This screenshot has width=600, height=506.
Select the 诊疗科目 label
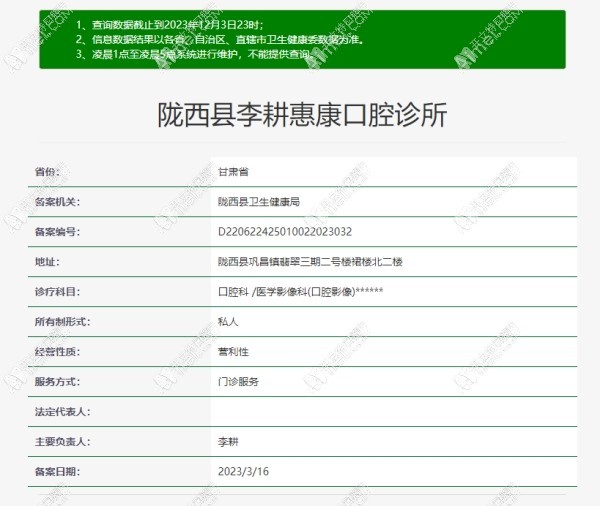(57, 292)
